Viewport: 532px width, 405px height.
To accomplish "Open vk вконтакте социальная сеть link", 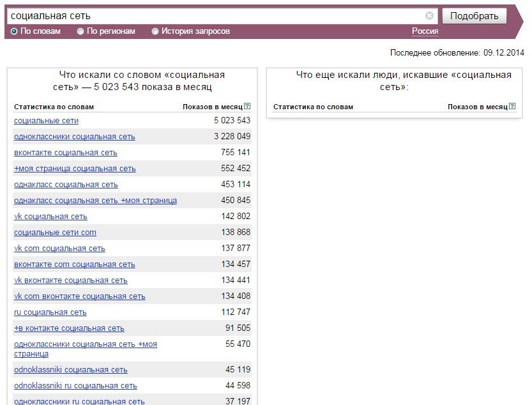I will click(x=70, y=280).
